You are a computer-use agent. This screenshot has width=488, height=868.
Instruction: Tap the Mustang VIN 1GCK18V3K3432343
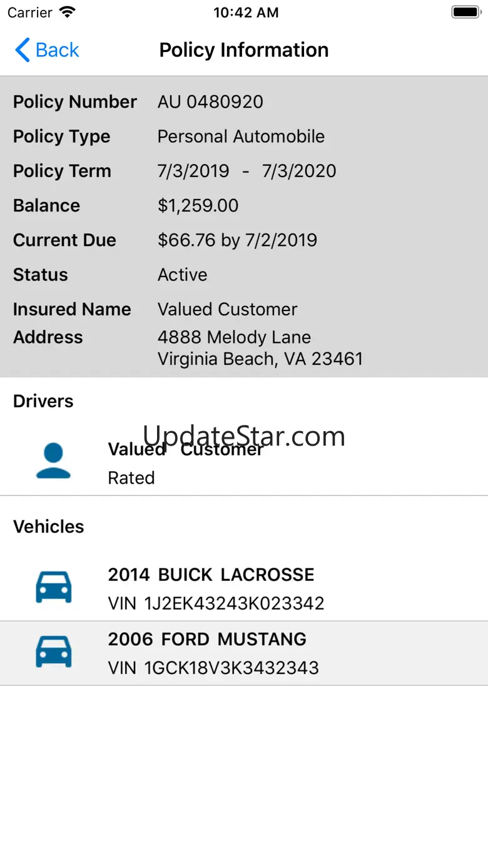point(213,668)
